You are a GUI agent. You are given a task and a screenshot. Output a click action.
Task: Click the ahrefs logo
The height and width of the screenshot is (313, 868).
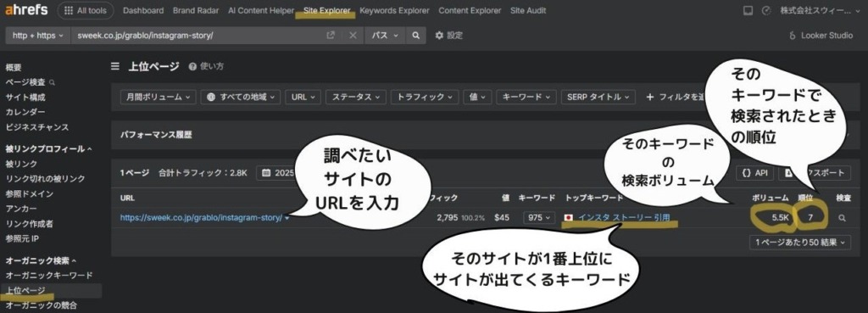(26, 10)
